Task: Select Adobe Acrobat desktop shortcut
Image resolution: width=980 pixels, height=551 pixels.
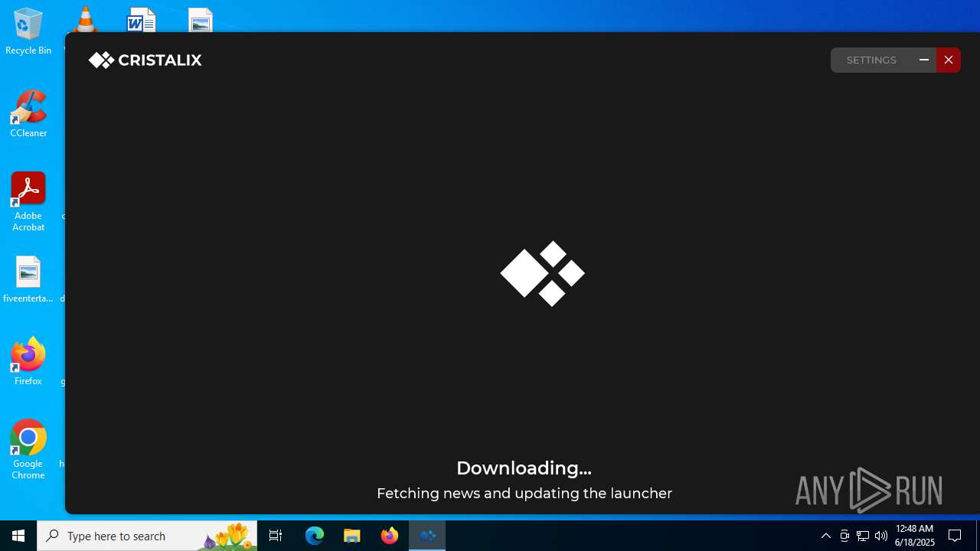Action: [28, 202]
